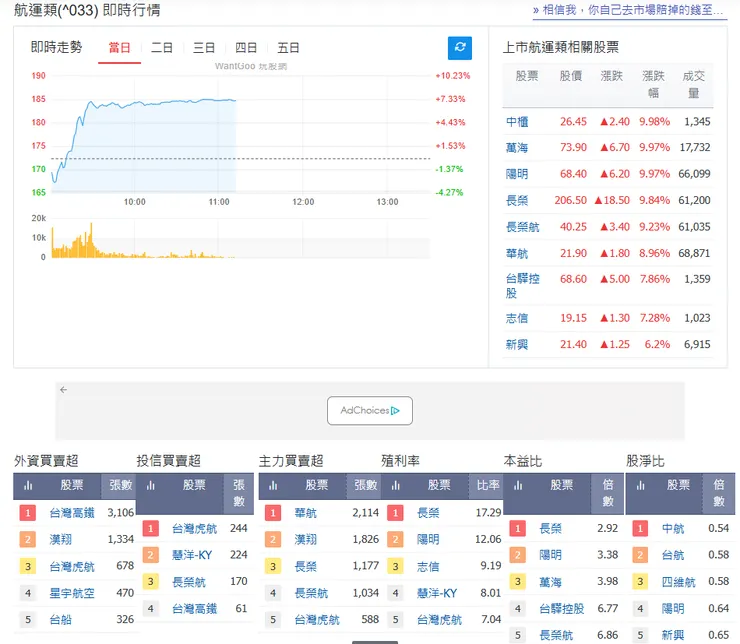This screenshot has height=644, width=740.
Task: Open 長榮航 in 主力買賣超 ranking
Action: (311, 593)
